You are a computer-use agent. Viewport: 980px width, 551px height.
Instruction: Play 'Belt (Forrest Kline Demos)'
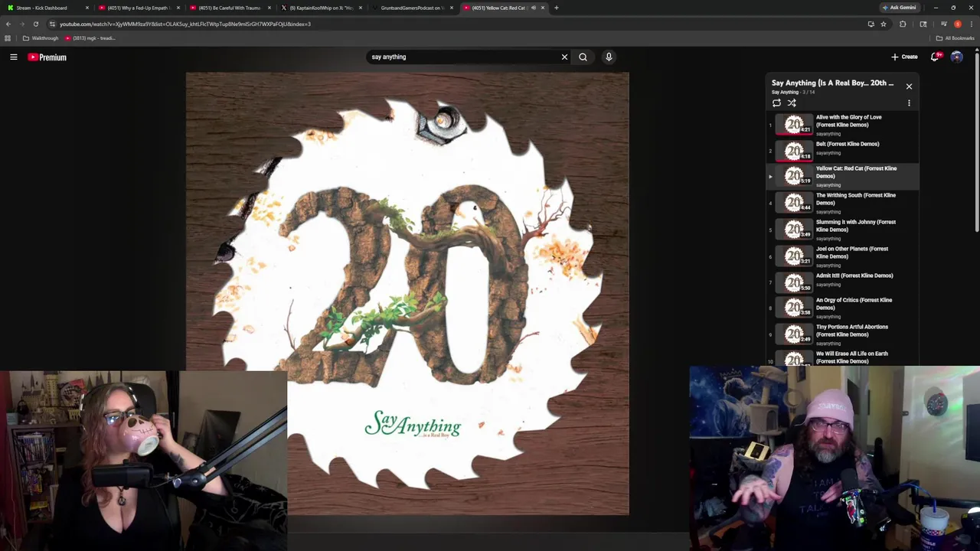point(842,151)
